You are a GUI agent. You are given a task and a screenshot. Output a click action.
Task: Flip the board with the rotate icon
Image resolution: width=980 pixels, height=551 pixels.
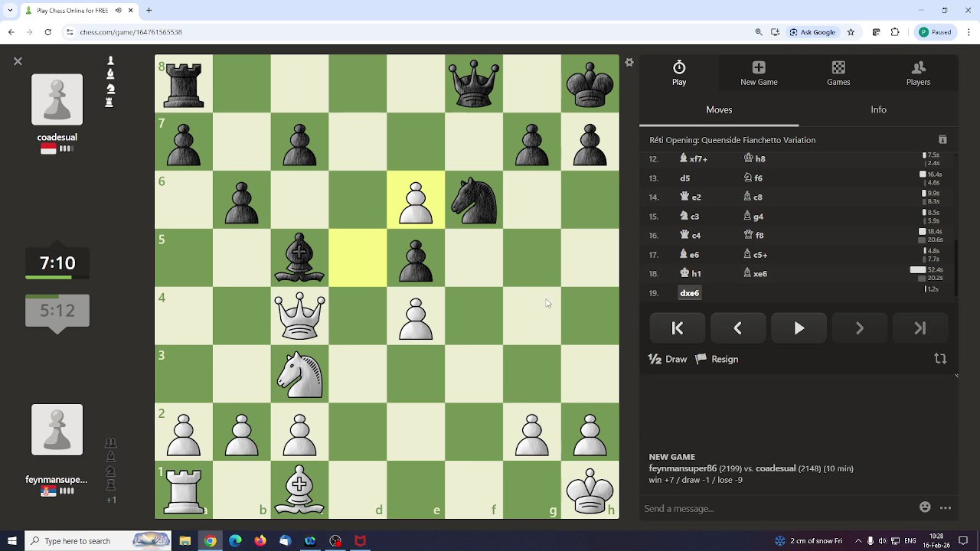coord(940,359)
